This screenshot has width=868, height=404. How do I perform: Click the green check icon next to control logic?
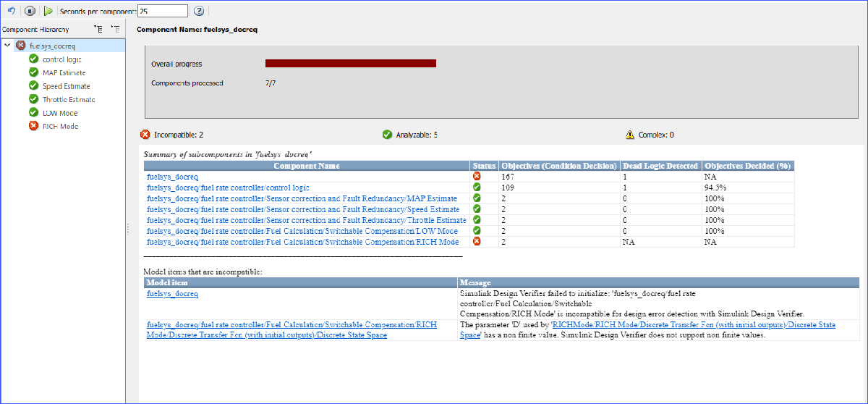[33, 59]
